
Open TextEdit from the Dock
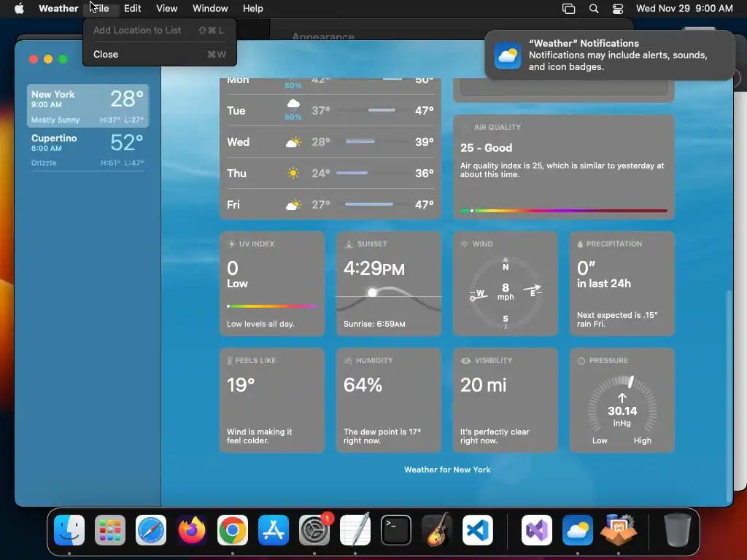coord(355,530)
